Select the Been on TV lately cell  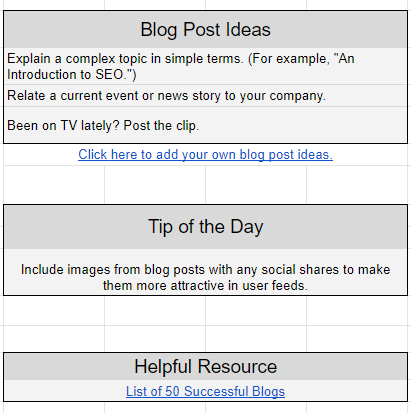tap(205, 125)
